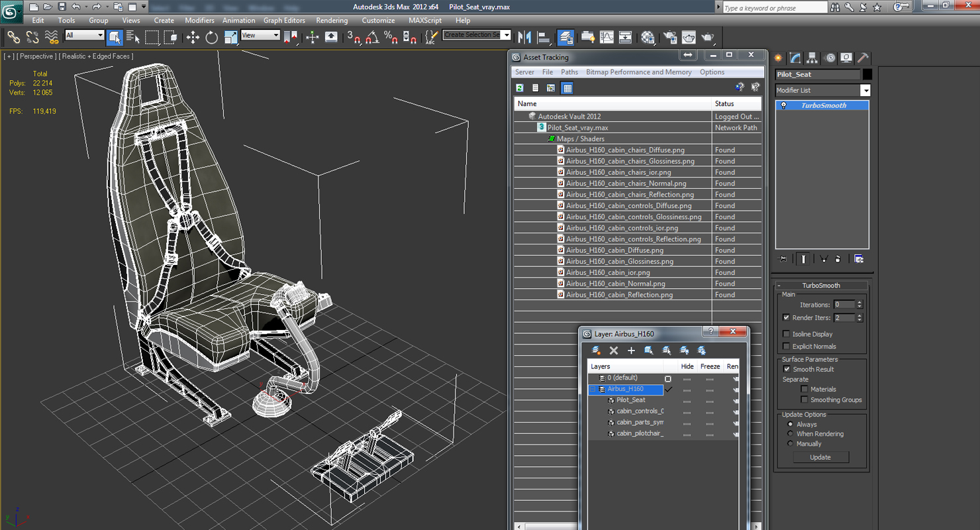Click the Render Production teapot icon
The image size is (980, 530).
708,37
